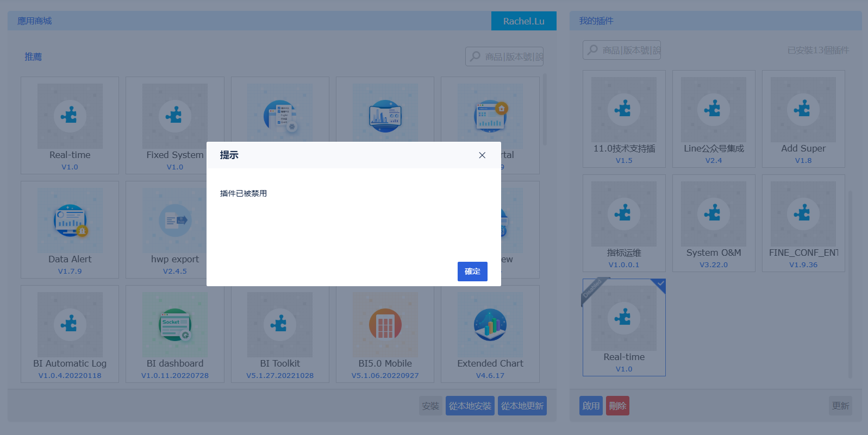Click version V1.7.9 under Data Alert
This screenshot has width=868, height=435.
[x=70, y=271]
